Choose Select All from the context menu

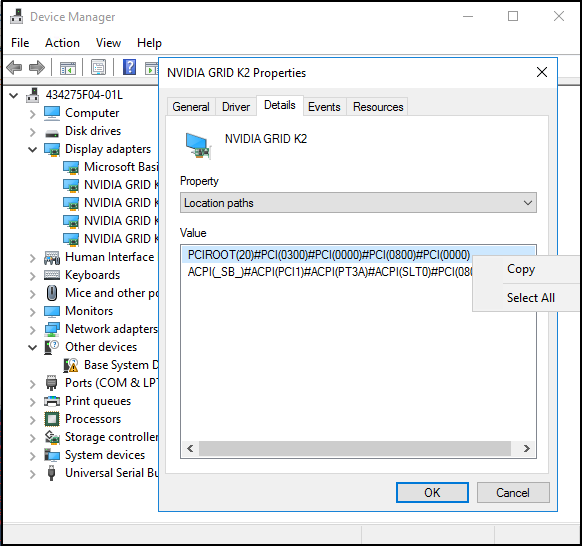tap(531, 298)
